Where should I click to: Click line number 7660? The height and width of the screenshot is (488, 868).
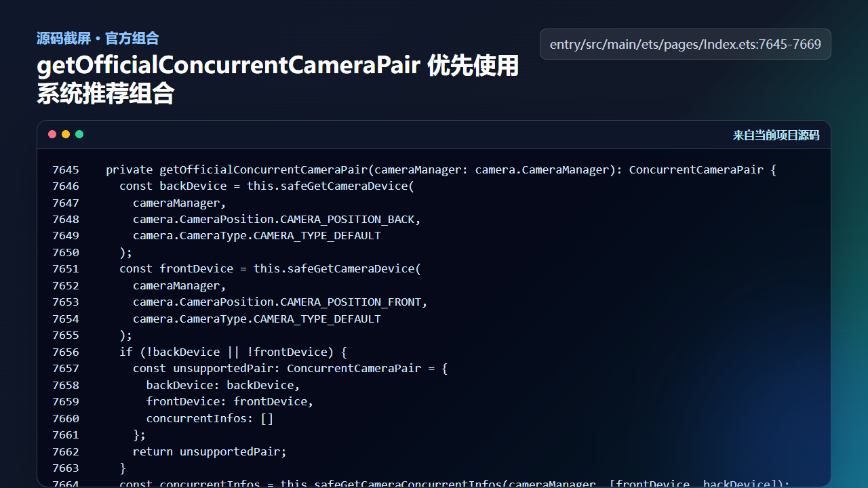(66, 418)
